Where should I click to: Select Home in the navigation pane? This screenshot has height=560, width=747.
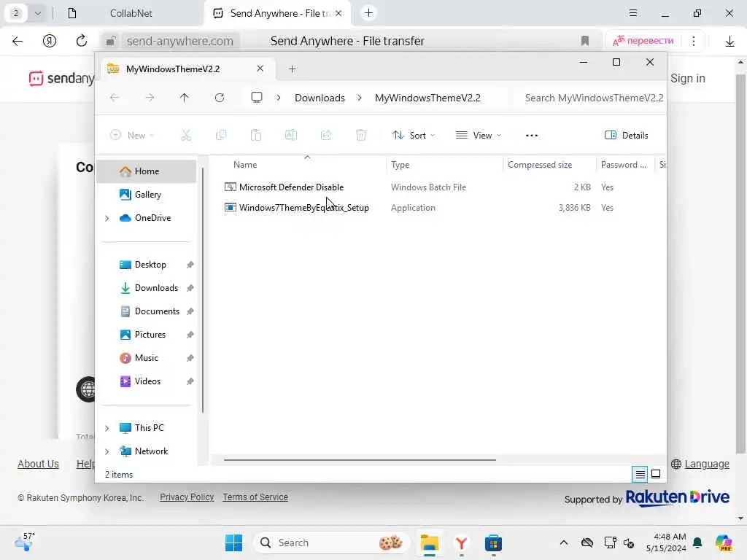(x=146, y=171)
